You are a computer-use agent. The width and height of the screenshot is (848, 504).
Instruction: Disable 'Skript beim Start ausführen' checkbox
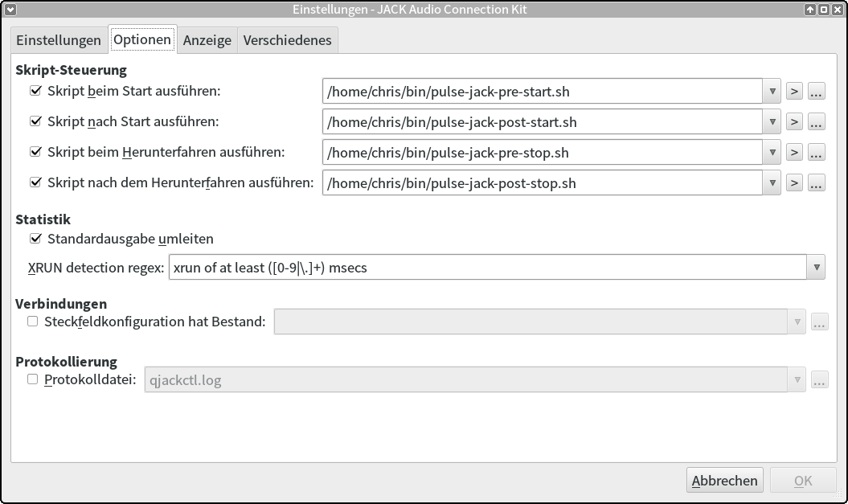pyautogui.click(x=35, y=91)
